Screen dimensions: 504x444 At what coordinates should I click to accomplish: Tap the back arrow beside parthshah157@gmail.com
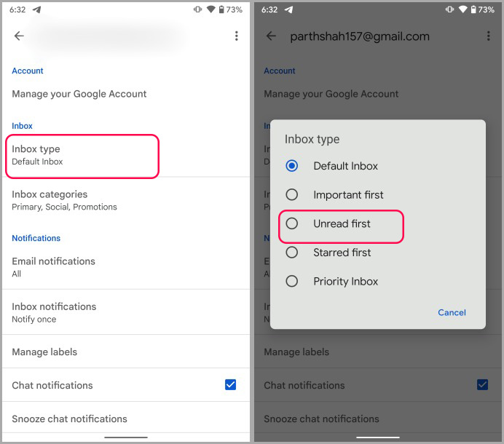[x=271, y=36]
